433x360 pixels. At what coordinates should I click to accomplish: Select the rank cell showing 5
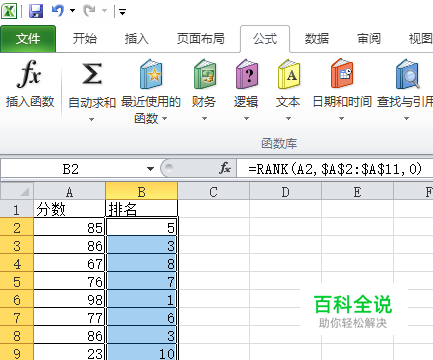pos(142,227)
